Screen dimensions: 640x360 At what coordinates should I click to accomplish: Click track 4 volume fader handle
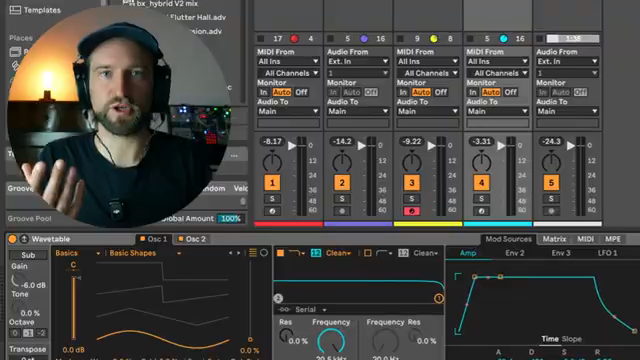tap(501, 145)
